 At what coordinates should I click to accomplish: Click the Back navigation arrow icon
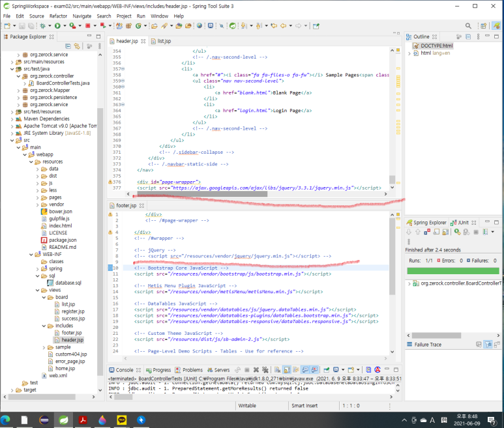283,26
